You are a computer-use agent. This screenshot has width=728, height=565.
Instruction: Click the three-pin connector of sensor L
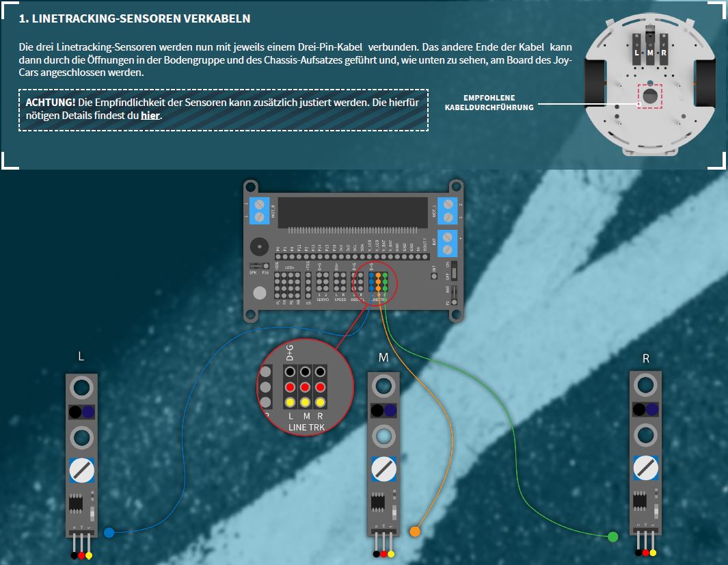click(x=82, y=544)
